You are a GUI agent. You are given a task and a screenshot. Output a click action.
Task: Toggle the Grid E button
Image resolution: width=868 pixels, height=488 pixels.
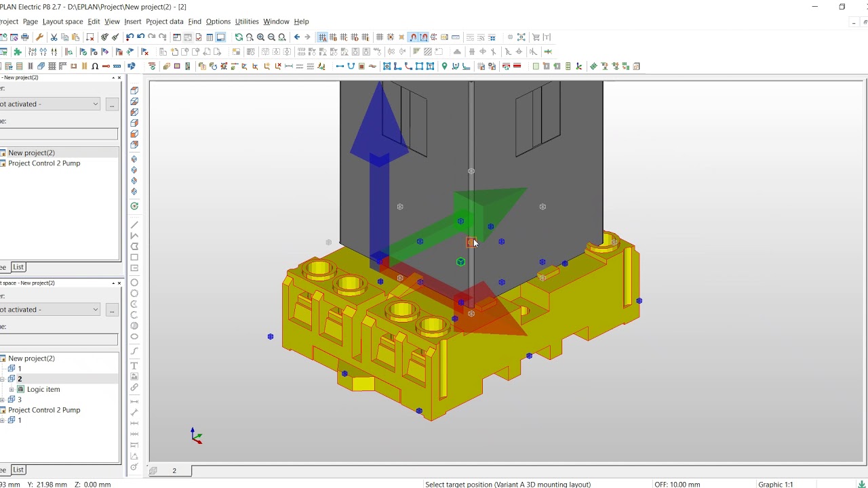366,37
